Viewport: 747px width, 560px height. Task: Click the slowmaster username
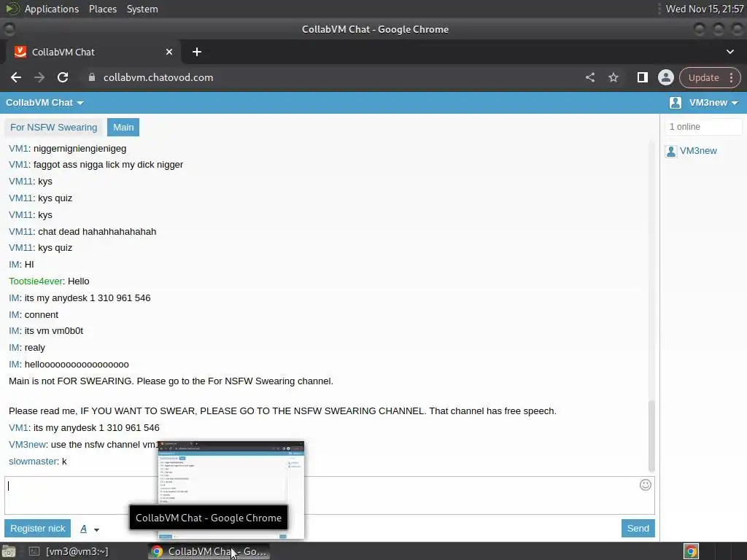click(x=33, y=462)
